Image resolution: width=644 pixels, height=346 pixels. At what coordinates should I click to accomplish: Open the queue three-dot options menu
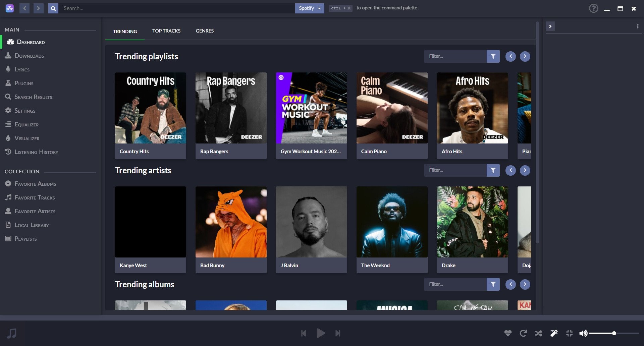click(638, 26)
